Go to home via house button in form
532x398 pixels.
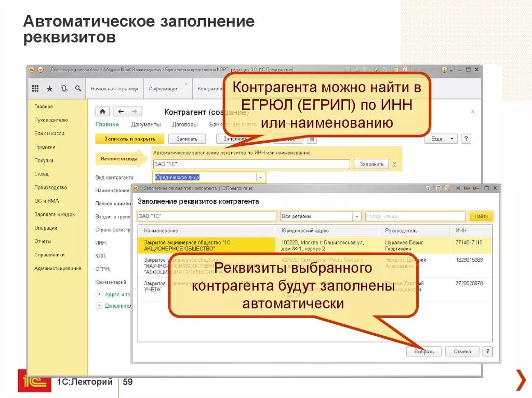coord(102,111)
